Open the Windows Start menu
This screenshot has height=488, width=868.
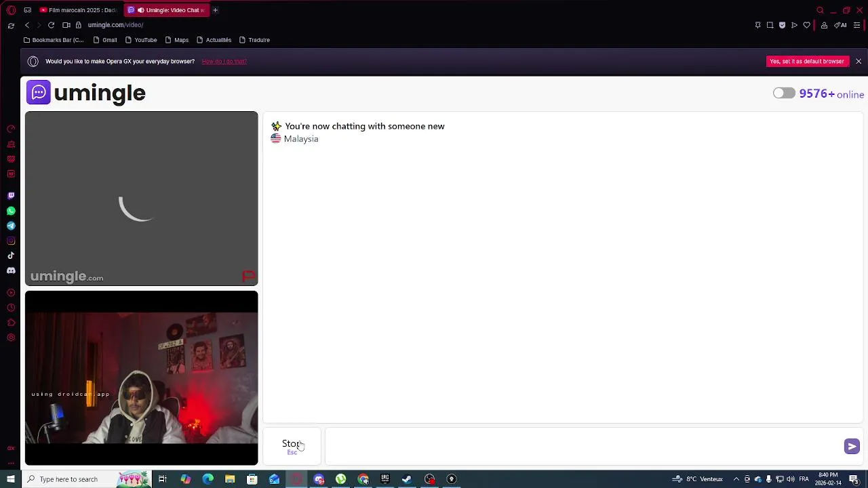11,479
